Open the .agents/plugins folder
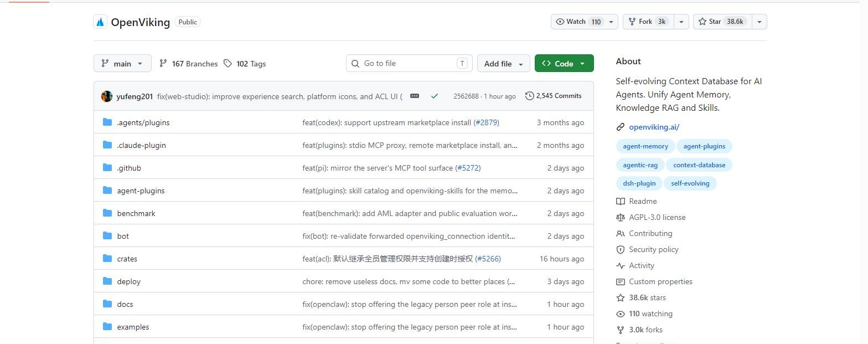 pos(143,122)
